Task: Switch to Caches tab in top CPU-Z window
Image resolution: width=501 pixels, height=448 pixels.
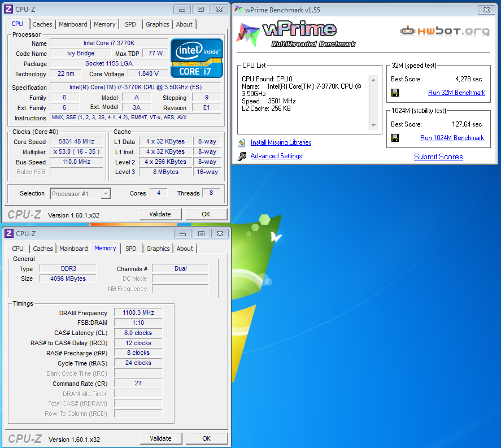Action: [42, 24]
